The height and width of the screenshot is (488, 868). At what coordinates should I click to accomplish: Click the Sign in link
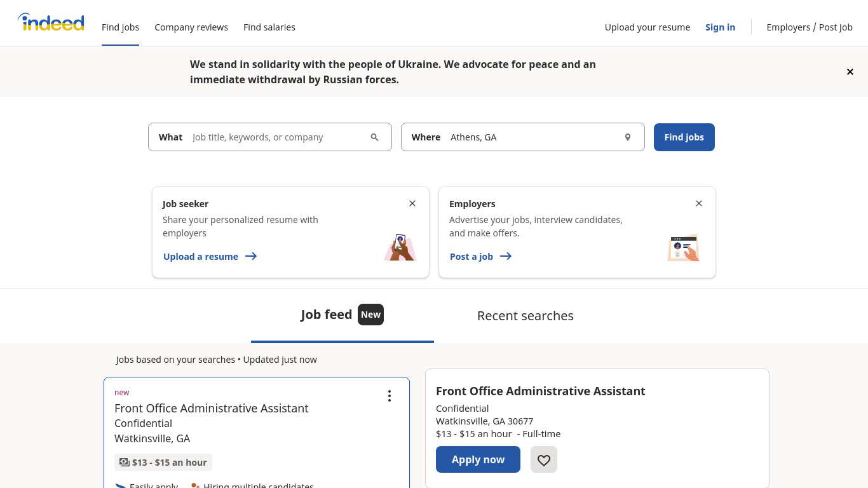tap(720, 27)
